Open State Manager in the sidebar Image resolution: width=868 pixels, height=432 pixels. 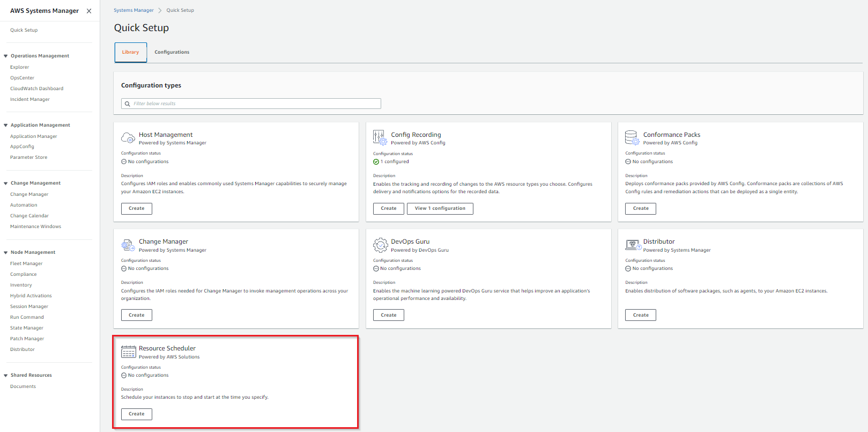pos(27,328)
